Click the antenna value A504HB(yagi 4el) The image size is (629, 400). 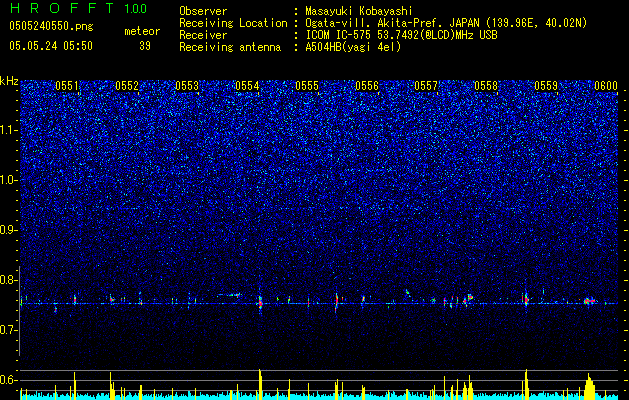[x=353, y=47]
